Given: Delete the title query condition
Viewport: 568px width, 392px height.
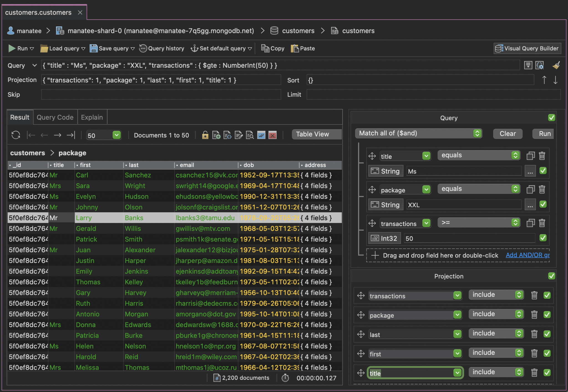Looking at the screenshot, I should pos(542,156).
